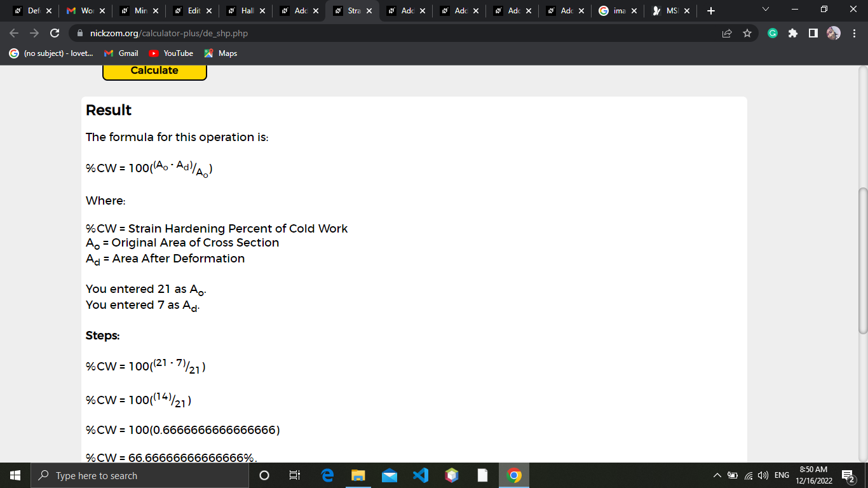Launch Microsoft Edge from the taskbar
Image resolution: width=868 pixels, height=488 pixels.
pos(327,475)
